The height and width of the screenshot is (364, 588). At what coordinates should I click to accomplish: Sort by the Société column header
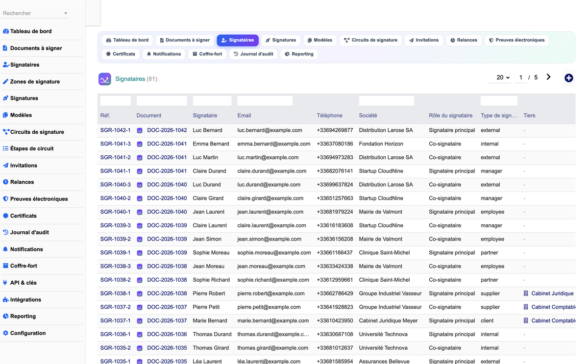(x=368, y=116)
